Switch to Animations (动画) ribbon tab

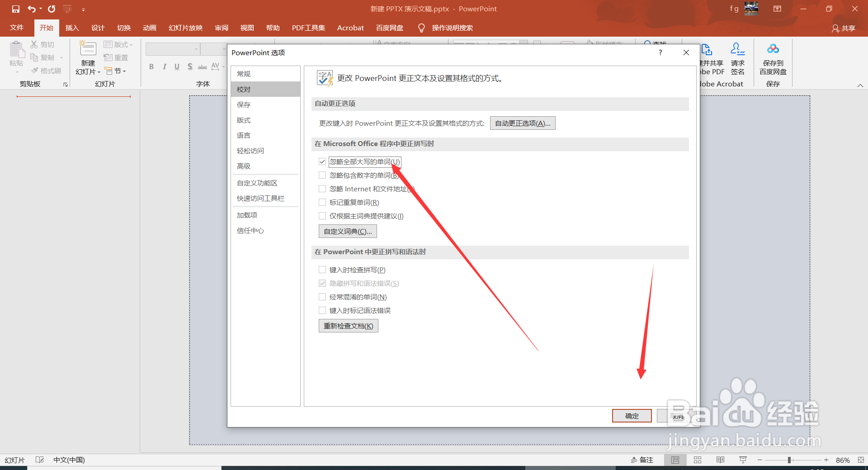(x=149, y=28)
